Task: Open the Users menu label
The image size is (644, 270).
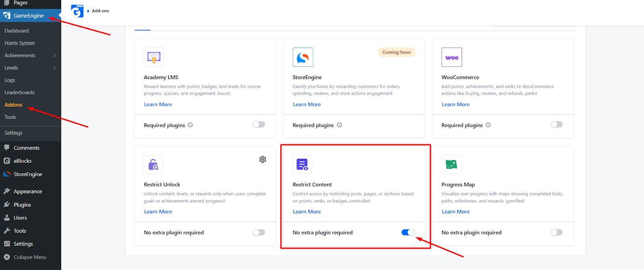Action: [20, 218]
